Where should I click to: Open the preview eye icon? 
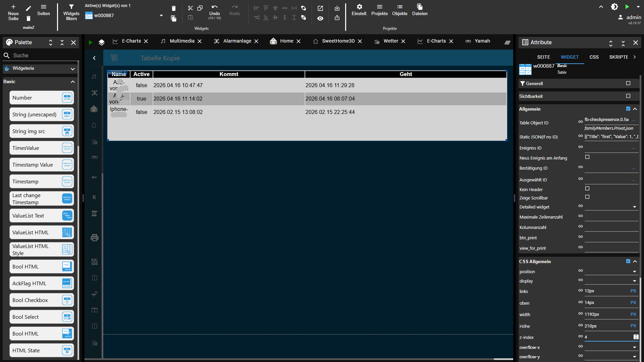click(320, 18)
